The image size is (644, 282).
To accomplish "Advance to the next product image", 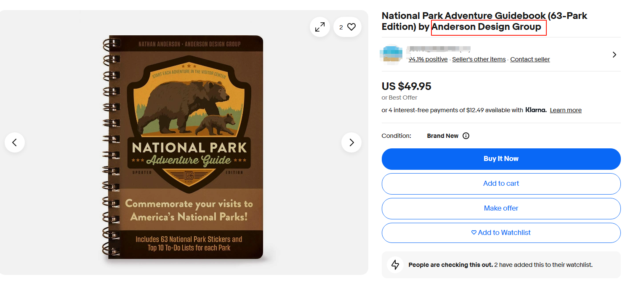I will [351, 142].
